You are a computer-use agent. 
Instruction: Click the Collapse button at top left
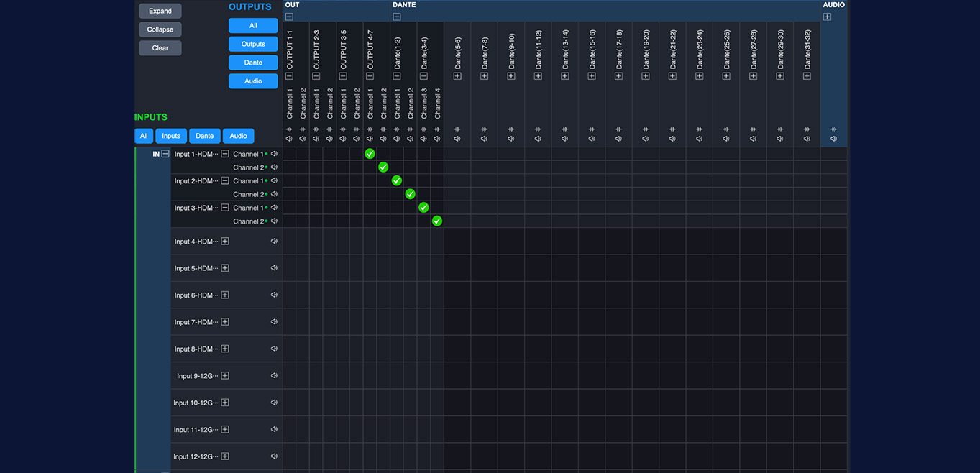[160, 29]
